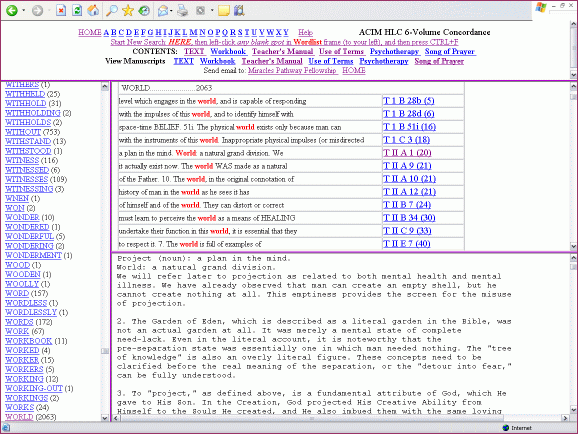This screenshot has height=434, width=578.
Task: Click wordlist scrollbar up arrow
Action: [105, 87]
